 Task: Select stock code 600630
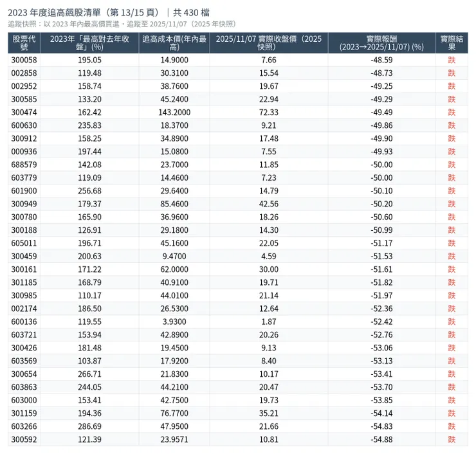pos(24,125)
